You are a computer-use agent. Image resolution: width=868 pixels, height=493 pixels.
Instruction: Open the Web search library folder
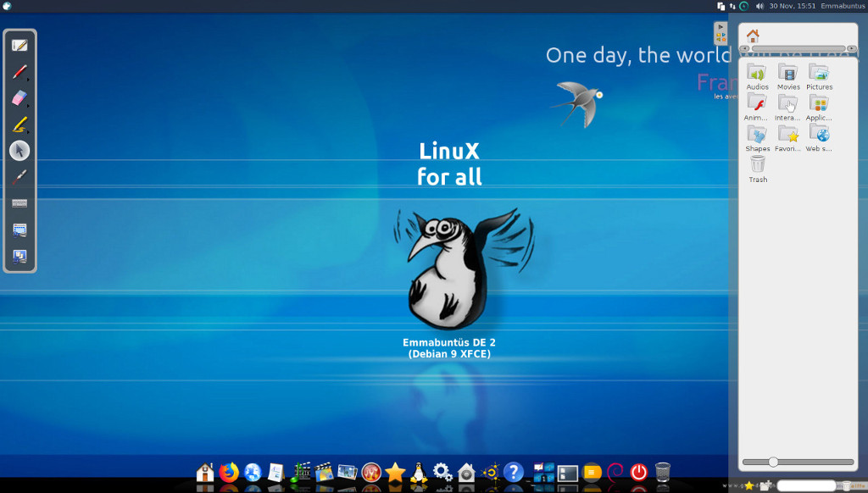tap(820, 138)
